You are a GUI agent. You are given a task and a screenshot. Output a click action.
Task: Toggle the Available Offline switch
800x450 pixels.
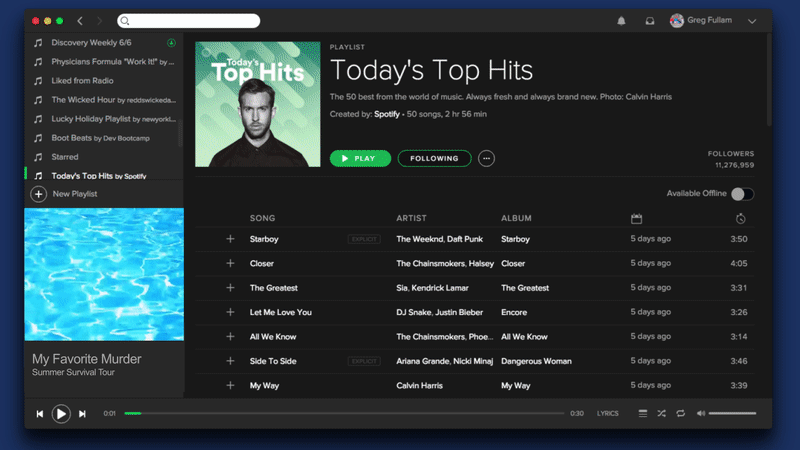(742, 194)
